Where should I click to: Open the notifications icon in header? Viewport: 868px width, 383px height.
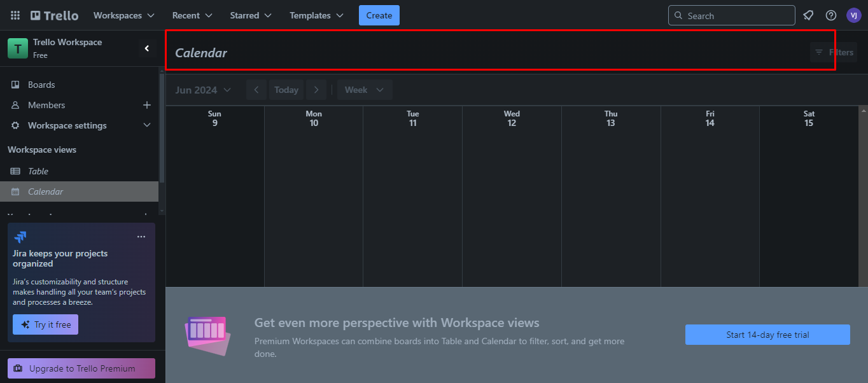pos(808,15)
